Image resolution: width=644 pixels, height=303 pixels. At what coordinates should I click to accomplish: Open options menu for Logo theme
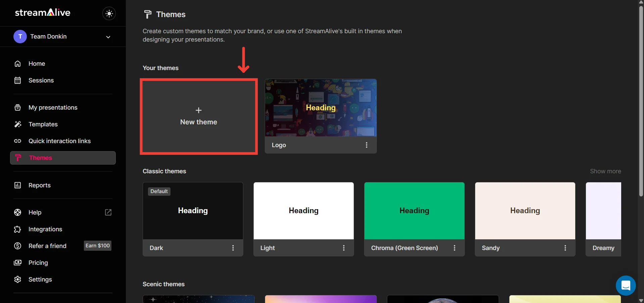pyautogui.click(x=366, y=145)
